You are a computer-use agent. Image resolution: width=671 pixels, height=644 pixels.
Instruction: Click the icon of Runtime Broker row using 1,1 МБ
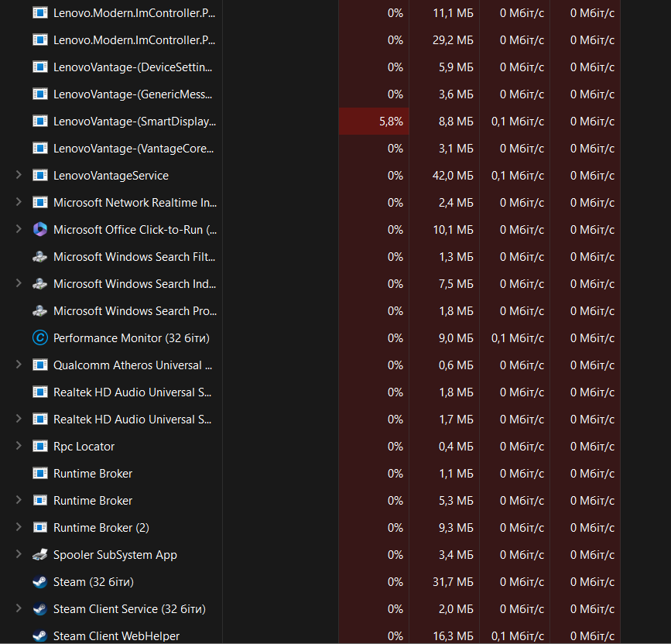(39, 473)
